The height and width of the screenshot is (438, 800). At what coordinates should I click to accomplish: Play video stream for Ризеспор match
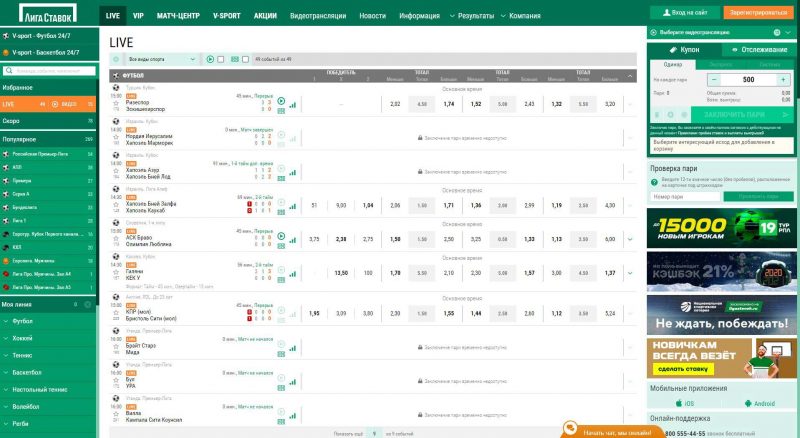[281, 101]
